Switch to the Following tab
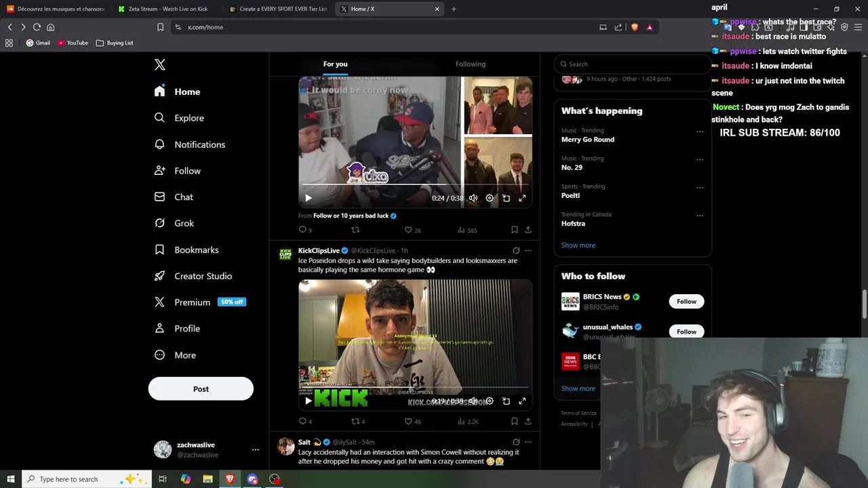 pyautogui.click(x=470, y=64)
